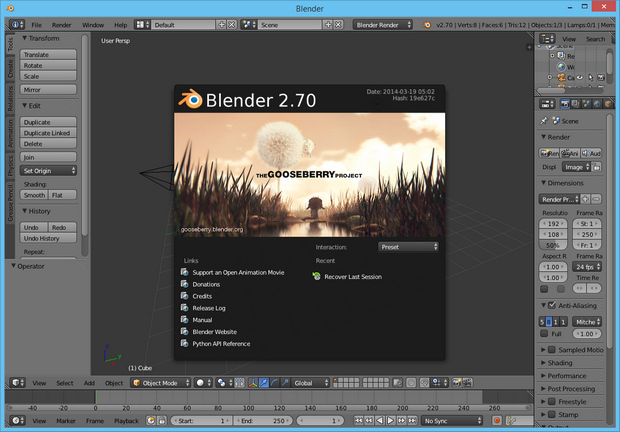
Task: Click the OpenGL render active viewport camera icon
Action: tap(457, 383)
